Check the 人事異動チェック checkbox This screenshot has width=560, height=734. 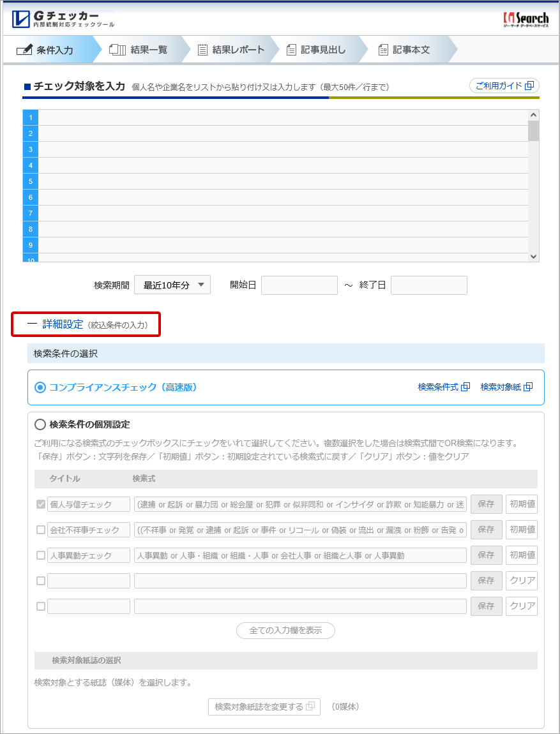tap(41, 555)
